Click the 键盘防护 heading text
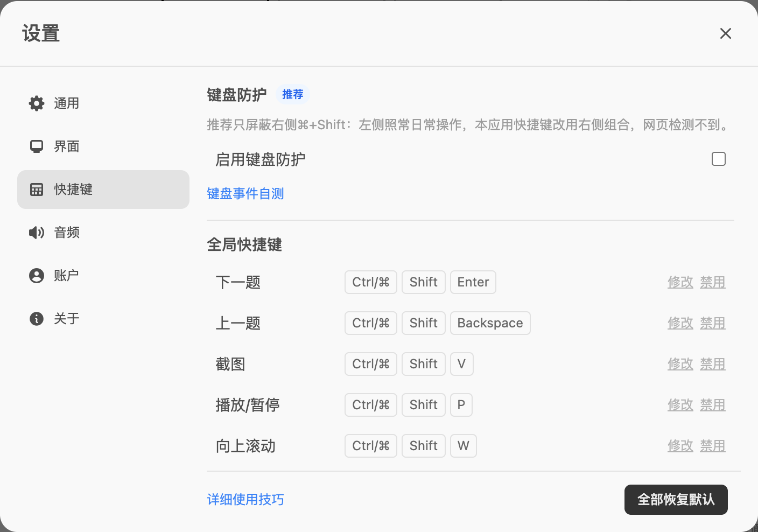758x532 pixels. (x=237, y=95)
